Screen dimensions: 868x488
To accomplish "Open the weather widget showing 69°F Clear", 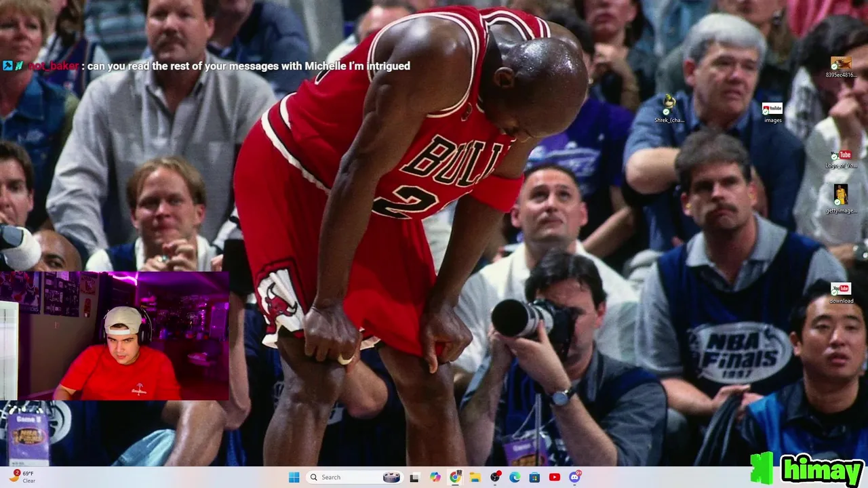I will tap(23, 477).
